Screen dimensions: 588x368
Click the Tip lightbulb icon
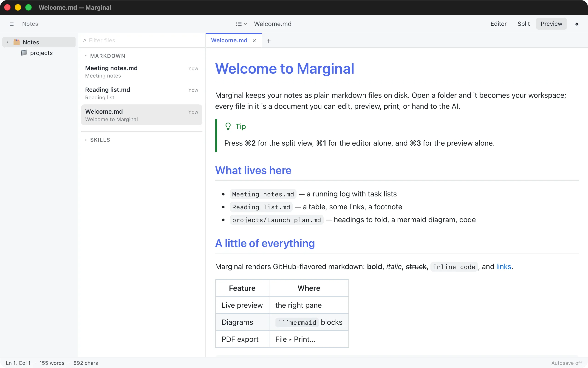point(228,126)
